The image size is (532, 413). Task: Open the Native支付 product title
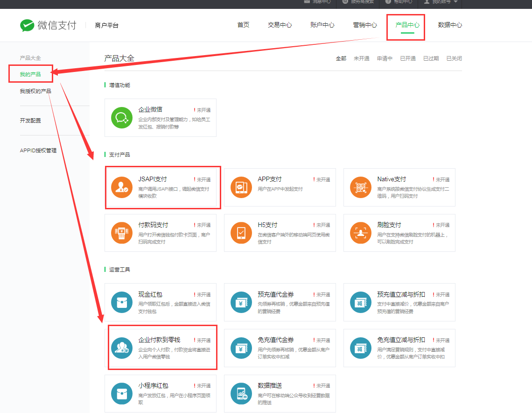tap(392, 179)
